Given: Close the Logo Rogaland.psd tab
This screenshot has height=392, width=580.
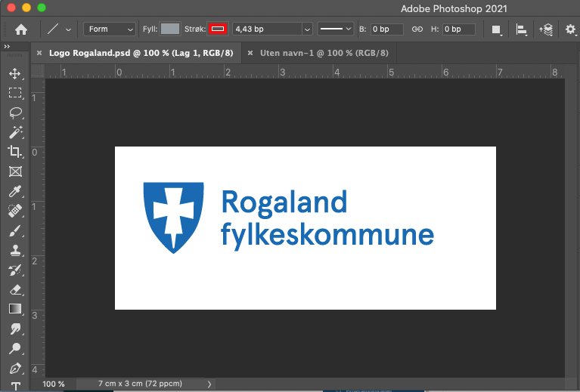Looking at the screenshot, I should [x=39, y=53].
